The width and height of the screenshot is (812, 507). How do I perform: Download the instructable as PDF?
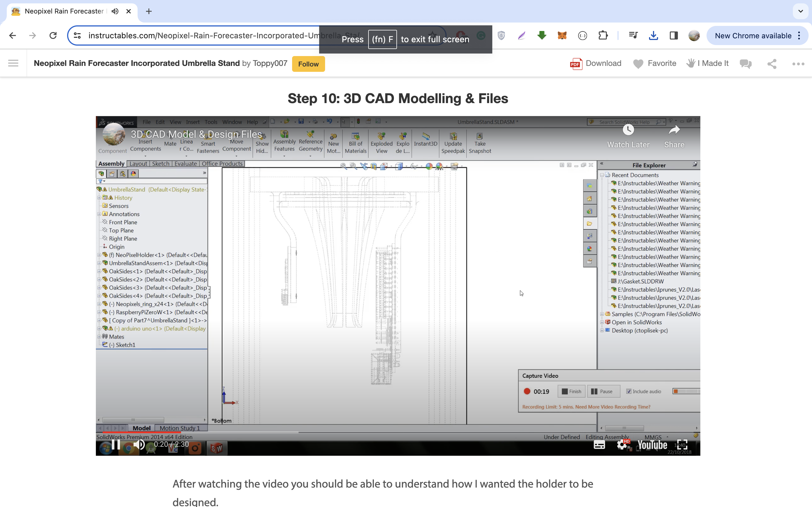(x=595, y=63)
